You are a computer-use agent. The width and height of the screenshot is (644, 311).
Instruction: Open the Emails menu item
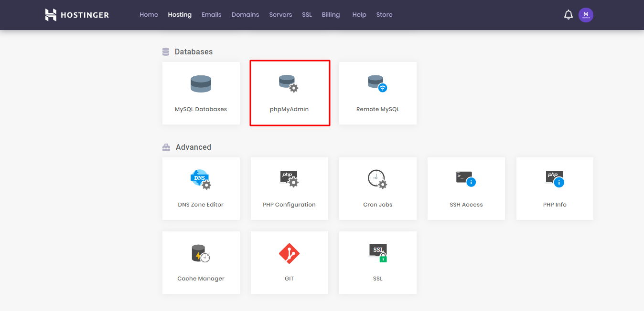click(211, 15)
